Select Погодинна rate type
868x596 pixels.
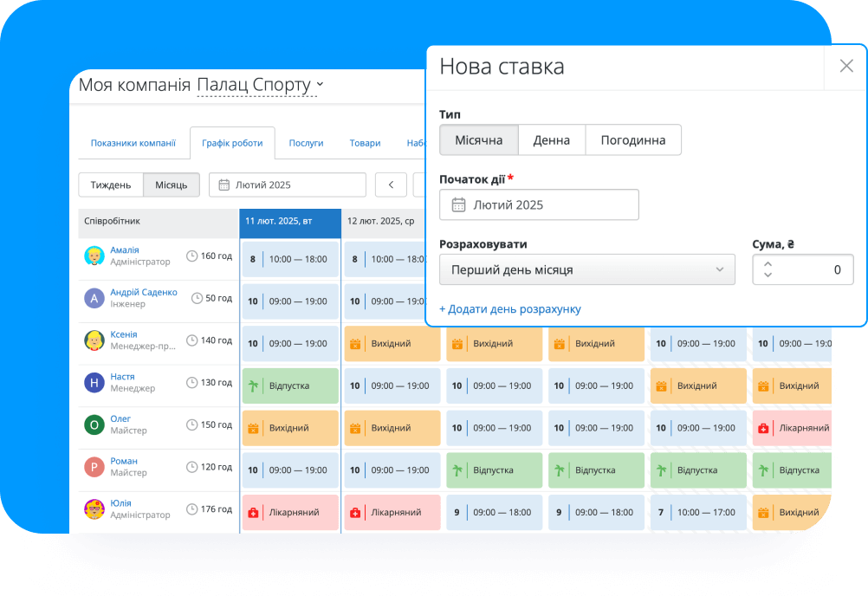pyautogui.click(x=632, y=140)
